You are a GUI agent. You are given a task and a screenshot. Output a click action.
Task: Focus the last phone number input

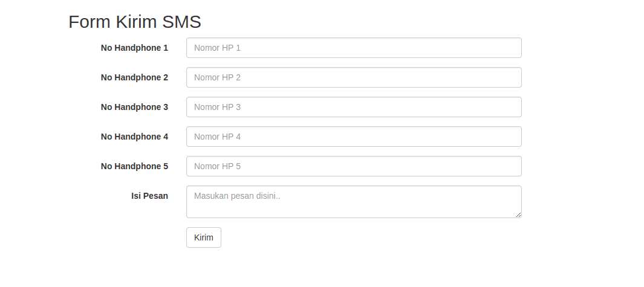tap(354, 166)
